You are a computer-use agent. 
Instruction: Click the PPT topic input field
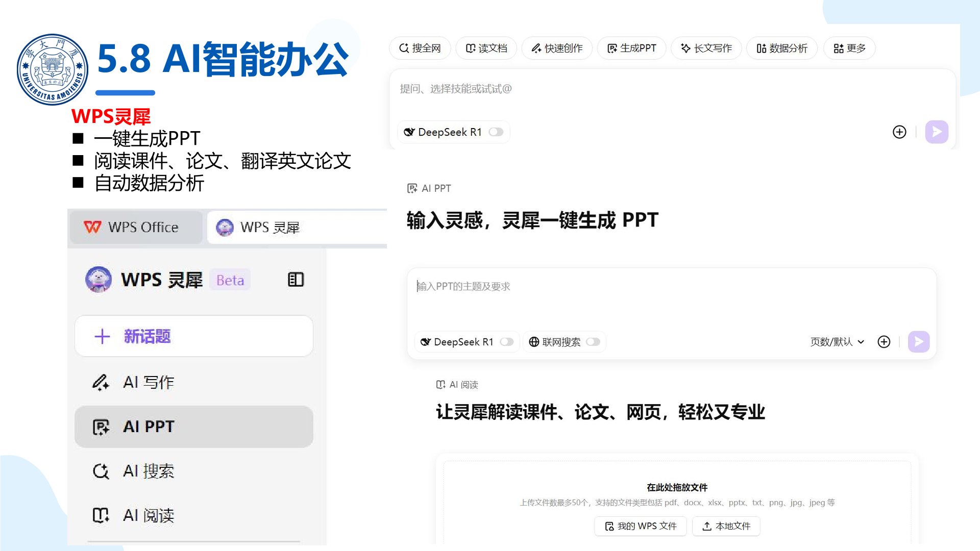click(561, 287)
